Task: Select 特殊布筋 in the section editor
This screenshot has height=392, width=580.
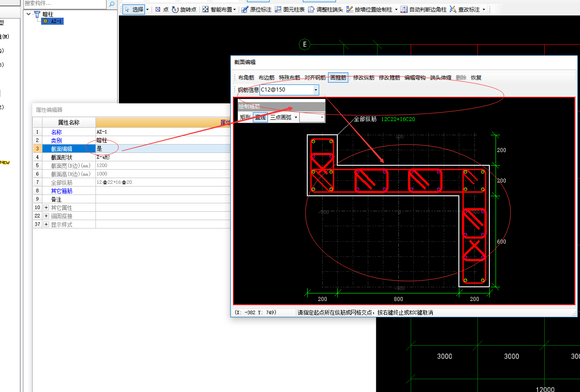Action: click(x=290, y=78)
